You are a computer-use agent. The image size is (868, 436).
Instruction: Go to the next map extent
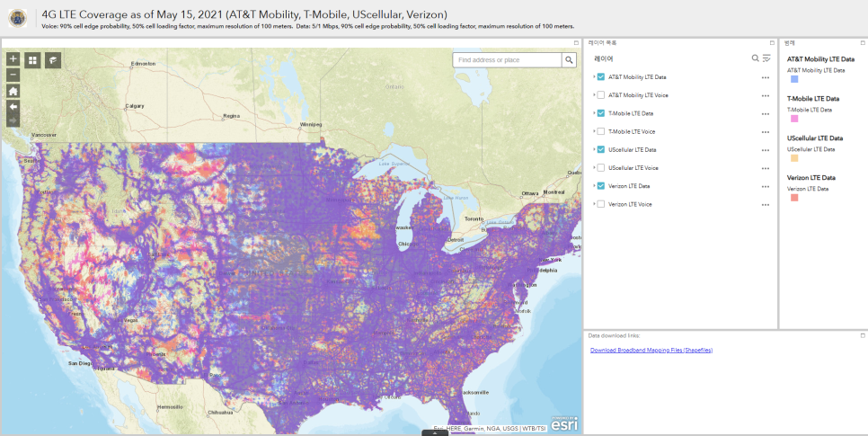(x=13, y=120)
